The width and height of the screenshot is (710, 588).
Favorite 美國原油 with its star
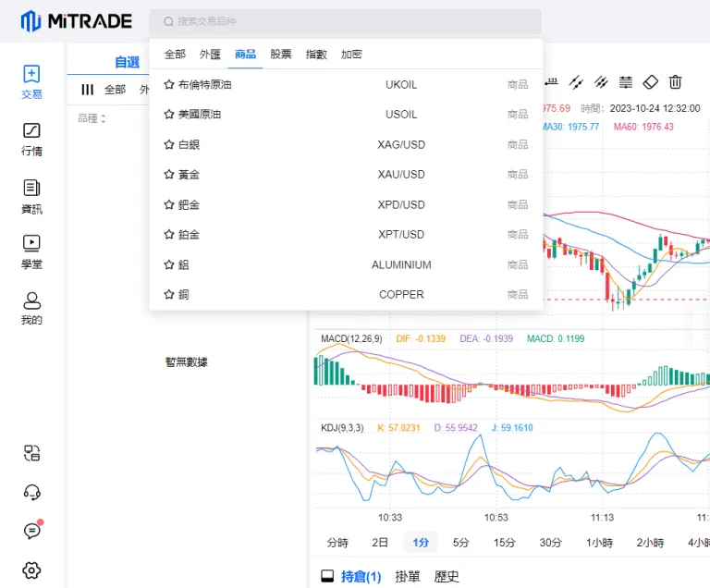coord(169,114)
